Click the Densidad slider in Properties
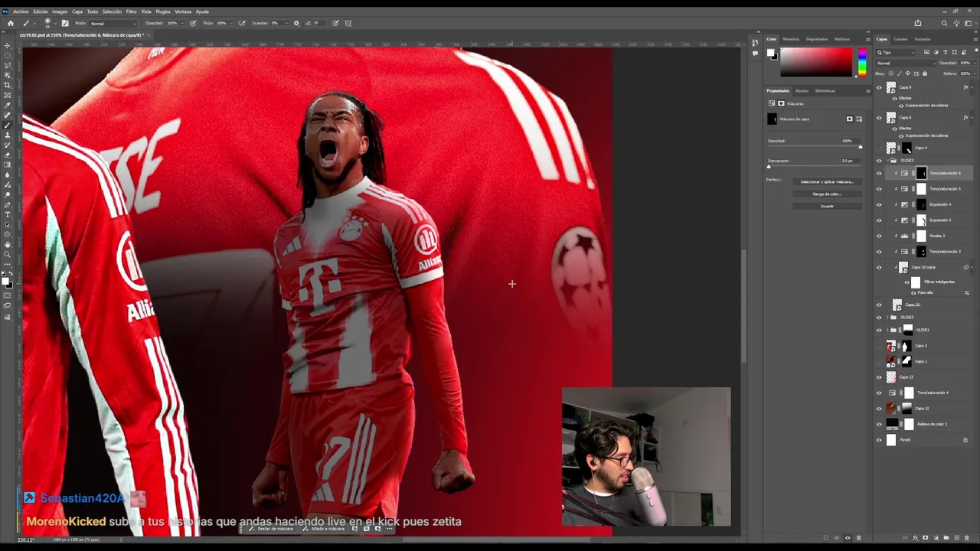The image size is (980, 551). [815, 146]
